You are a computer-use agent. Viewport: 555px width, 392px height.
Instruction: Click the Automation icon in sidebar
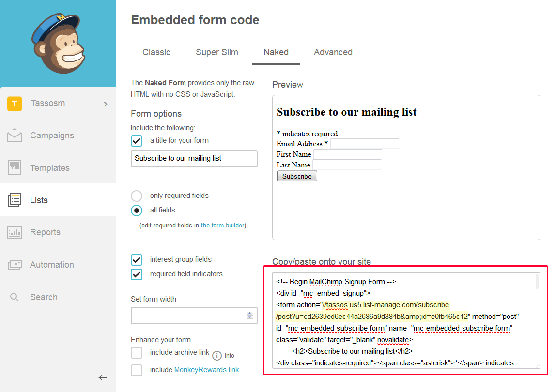click(15, 265)
